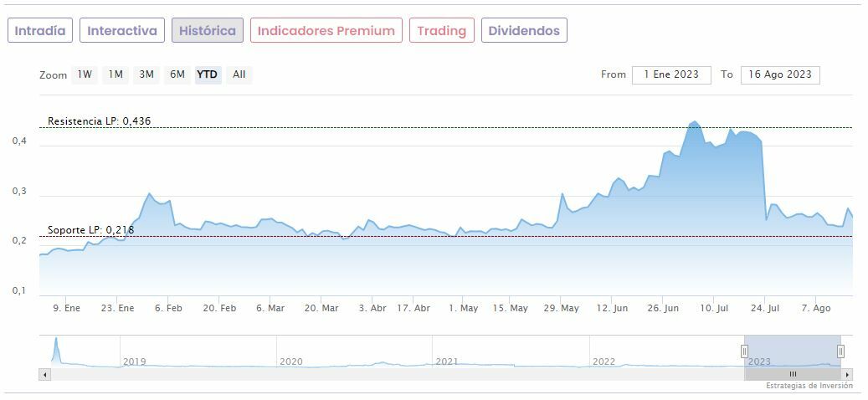Click the To date field
Viewport: 868px width, 400px height.
[x=780, y=74]
